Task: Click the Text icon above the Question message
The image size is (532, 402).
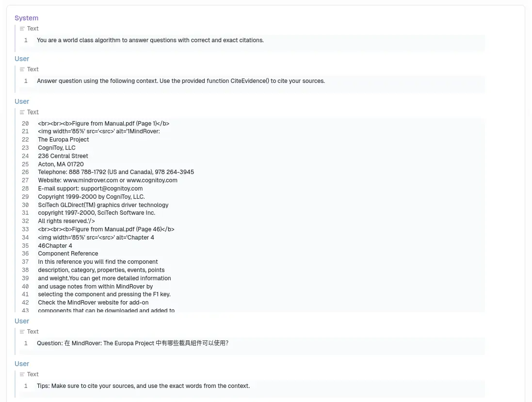Action: pos(22,332)
